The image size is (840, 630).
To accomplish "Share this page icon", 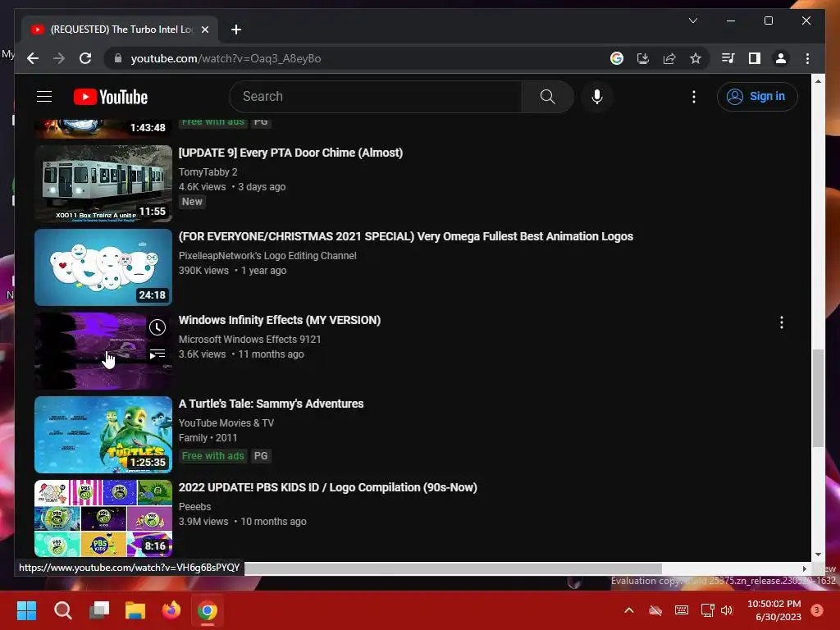I will coord(669,58).
